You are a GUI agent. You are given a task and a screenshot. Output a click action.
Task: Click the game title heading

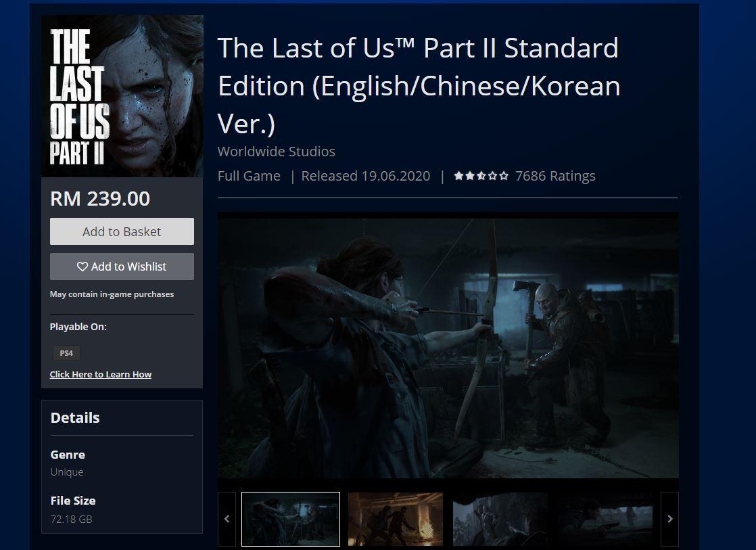point(419,86)
